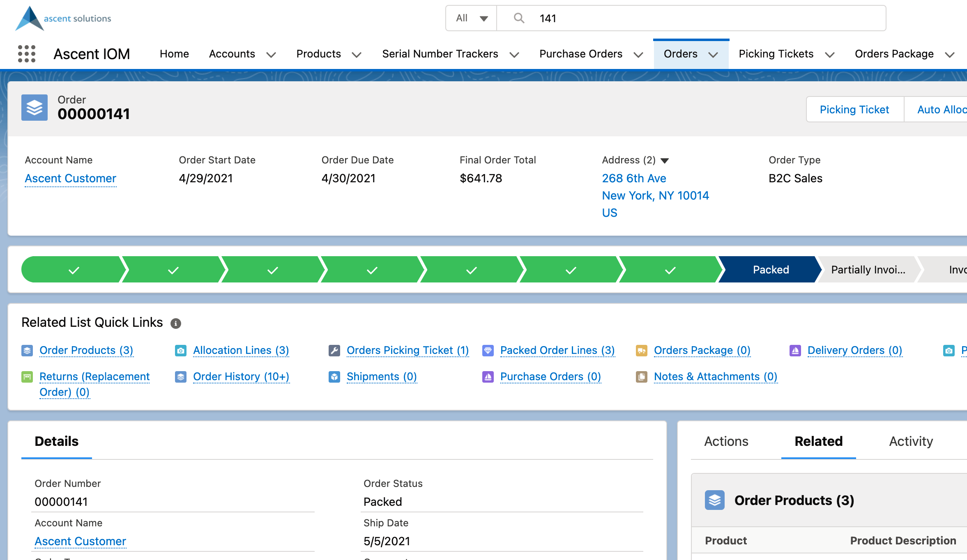Click the Purchase Orders quick link icon
This screenshot has height=560, width=967.
[488, 377]
